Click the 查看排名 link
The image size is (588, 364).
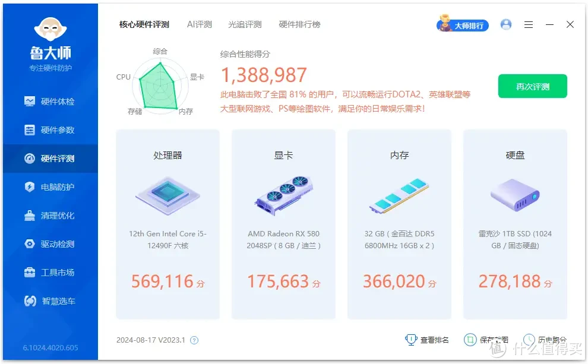434,340
